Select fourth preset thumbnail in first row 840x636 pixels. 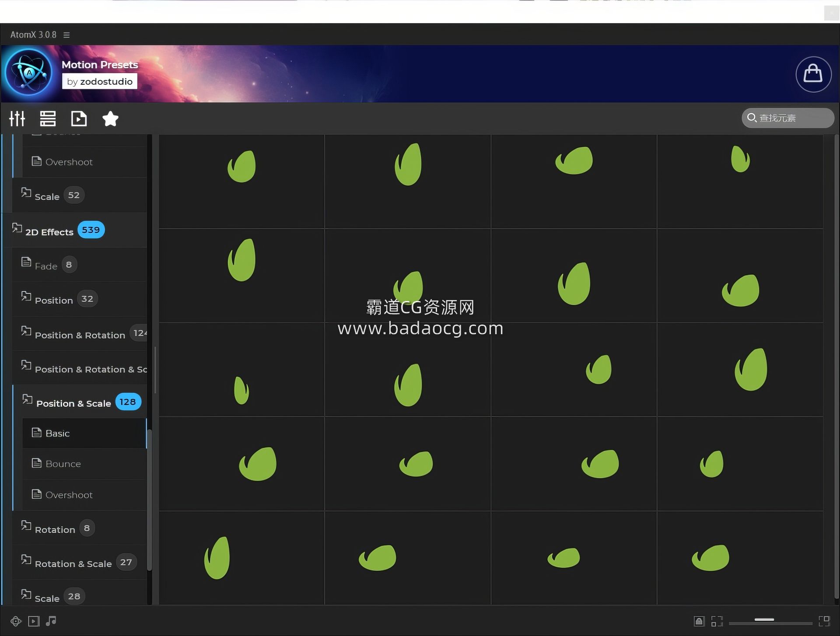(x=740, y=182)
